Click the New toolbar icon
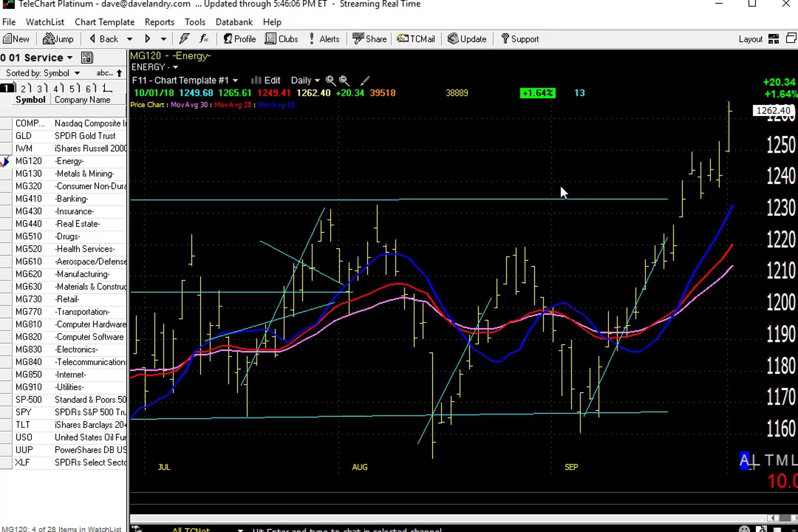 pos(16,39)
